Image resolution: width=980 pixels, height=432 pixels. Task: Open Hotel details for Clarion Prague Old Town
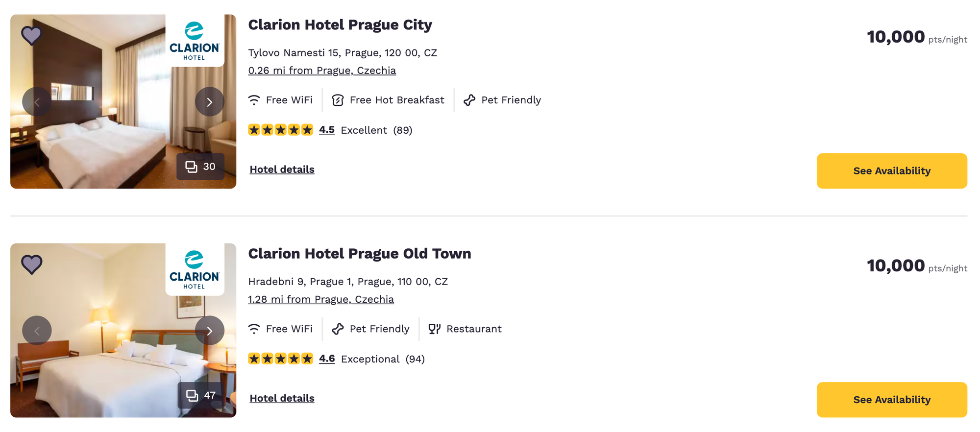point(282,398)
